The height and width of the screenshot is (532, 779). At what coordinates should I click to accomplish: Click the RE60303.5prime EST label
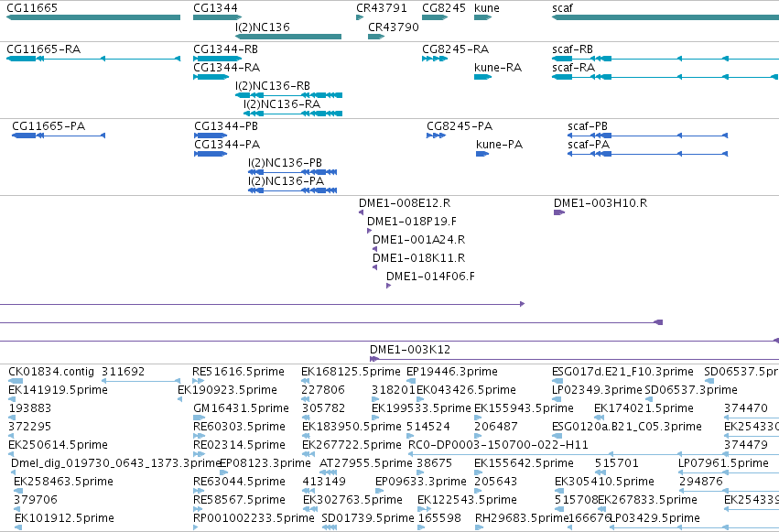240,427
